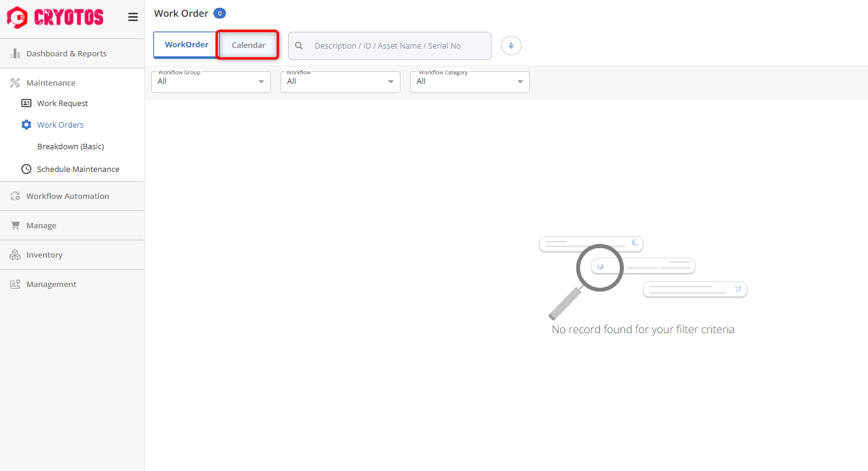Click the Inventory boxes icon
868x471 pixels.
click(x=15, y=255)
